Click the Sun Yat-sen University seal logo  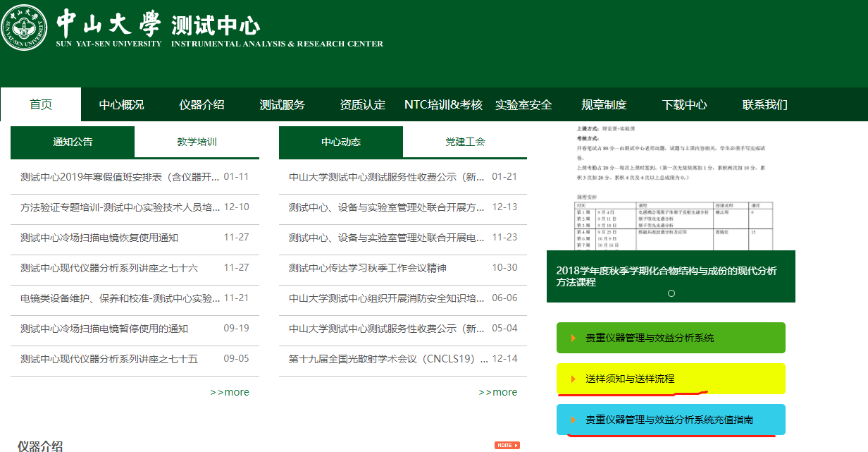(25, 28)
